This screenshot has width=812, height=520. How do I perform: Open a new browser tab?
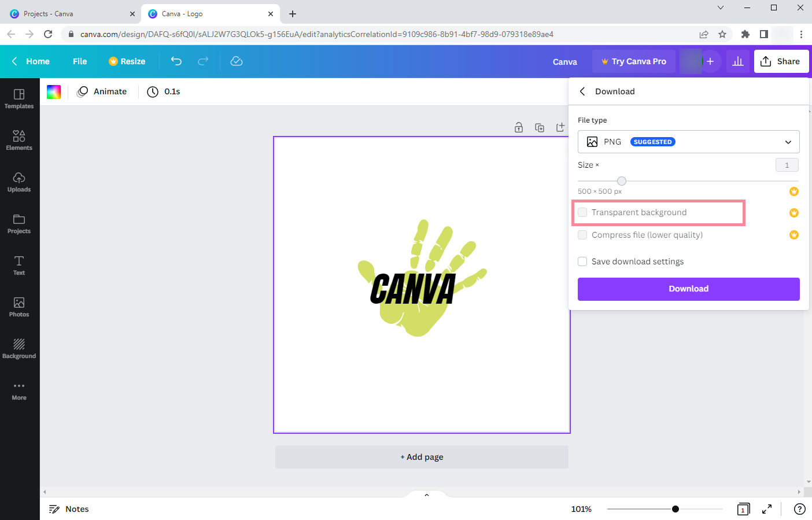coord(293,13)
